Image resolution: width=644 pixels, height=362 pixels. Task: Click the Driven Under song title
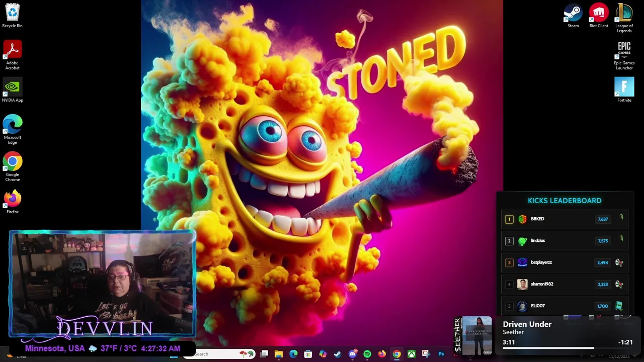click(527, 324)
